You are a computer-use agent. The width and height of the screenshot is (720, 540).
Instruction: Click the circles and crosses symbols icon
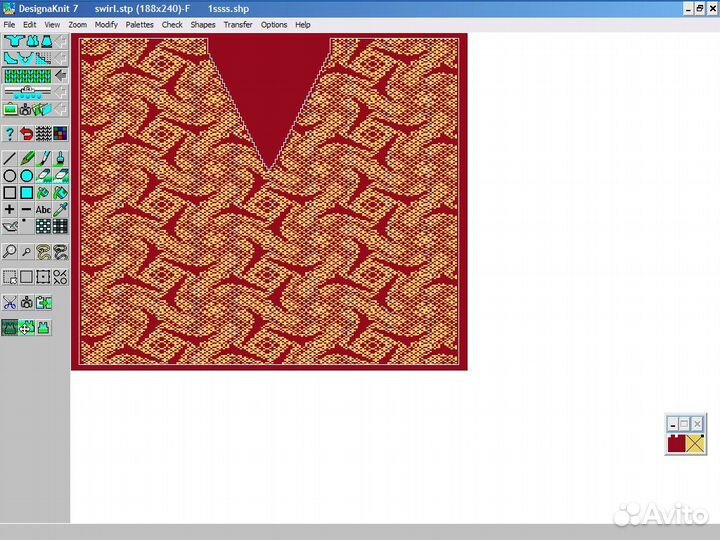(60, 277)
